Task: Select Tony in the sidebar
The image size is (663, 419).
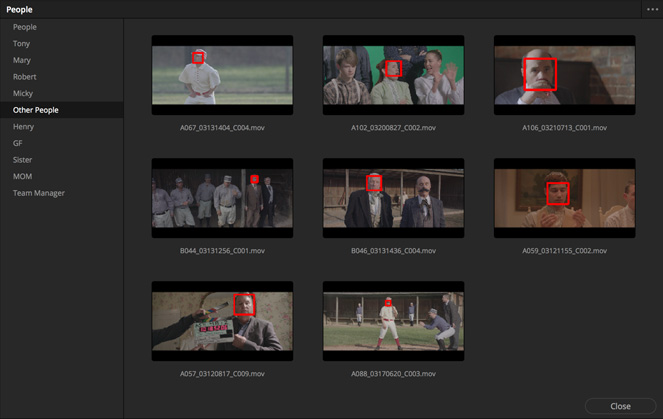Action: coord(22,44)
